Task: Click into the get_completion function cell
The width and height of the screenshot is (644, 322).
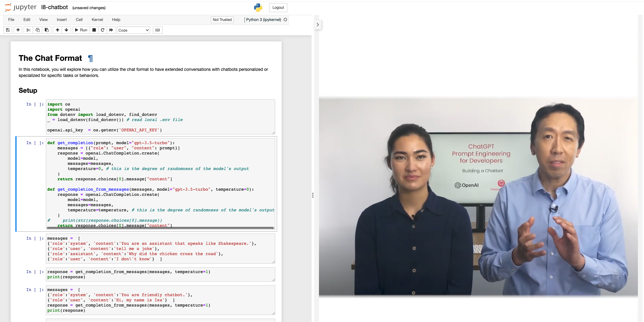Action: [160, 184]
